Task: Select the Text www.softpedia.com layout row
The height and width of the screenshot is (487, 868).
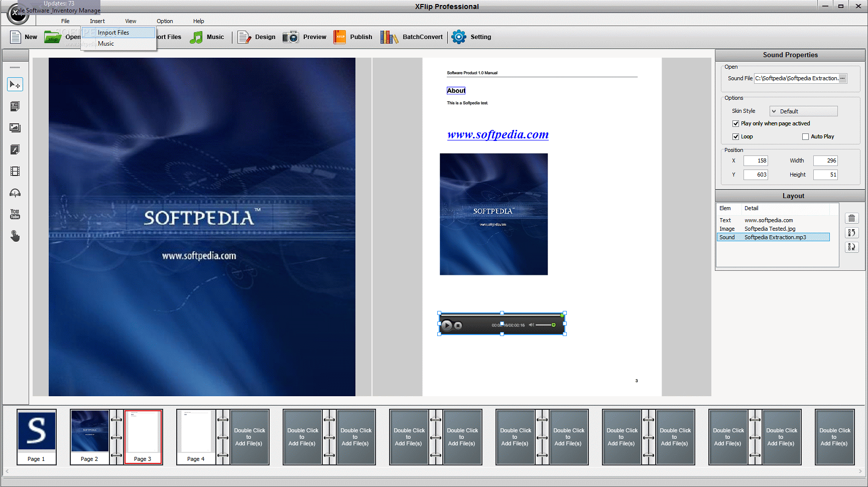Action: click(773, 220)
